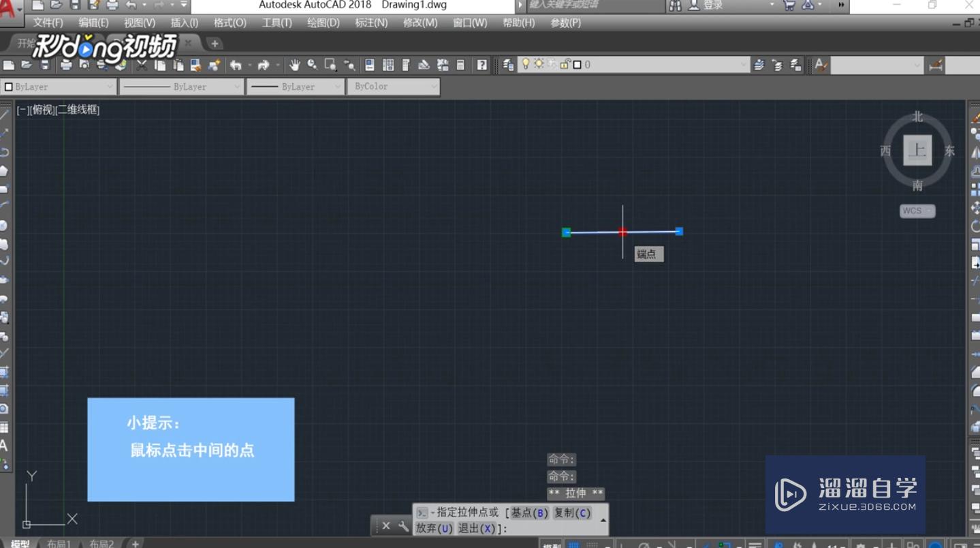Click the Save disk icon in standard toolbar
980x548 pixels.
tap(45, 65)
